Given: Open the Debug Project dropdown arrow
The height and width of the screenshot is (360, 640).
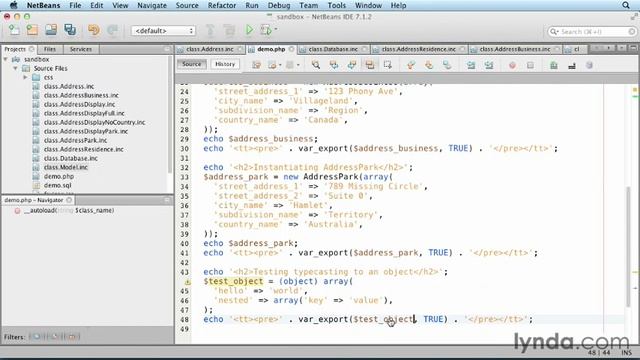Looking at the screenshot, I should (x=276, y=29).
